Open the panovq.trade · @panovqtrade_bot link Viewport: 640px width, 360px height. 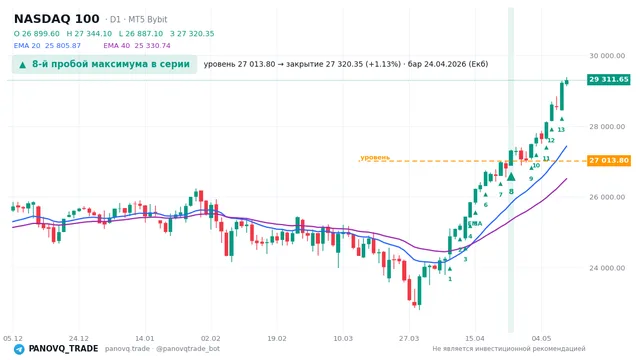[162, 349]
